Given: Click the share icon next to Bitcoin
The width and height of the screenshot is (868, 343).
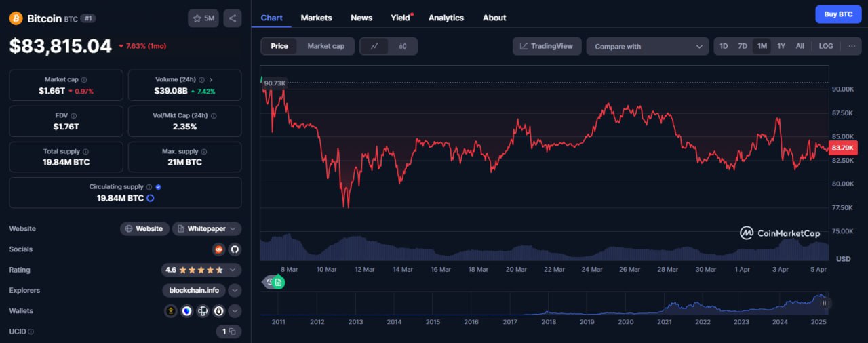Looking at the screenshot, I should tap(232, 18).
